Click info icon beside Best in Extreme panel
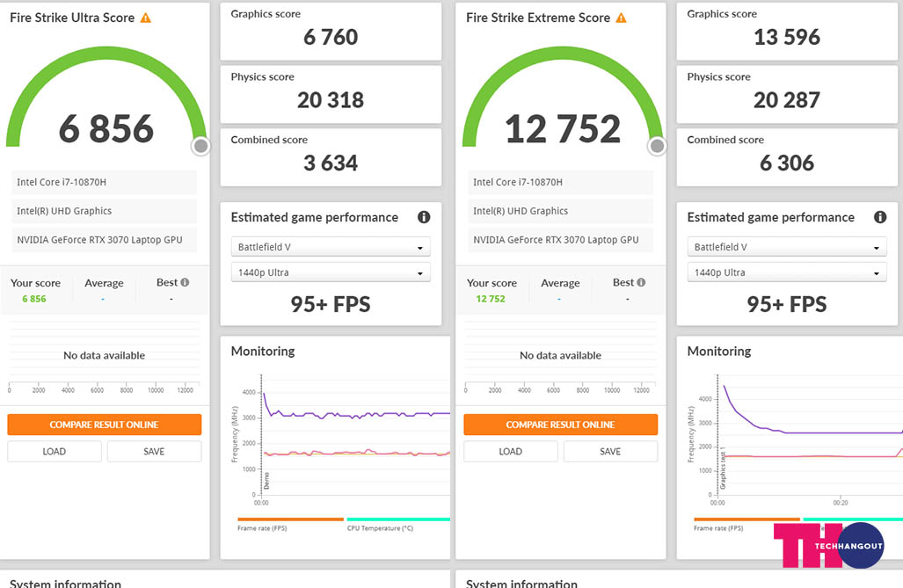Image resolution: width=903 pixels, height=588 pixels. (642, 282)
